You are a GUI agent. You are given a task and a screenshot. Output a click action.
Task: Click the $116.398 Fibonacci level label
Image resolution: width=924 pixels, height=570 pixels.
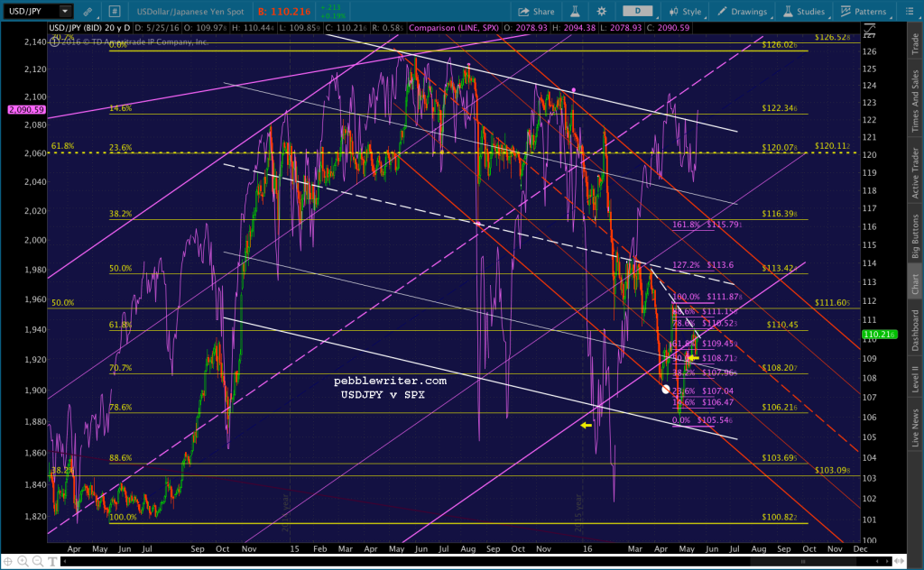[779, 214]
